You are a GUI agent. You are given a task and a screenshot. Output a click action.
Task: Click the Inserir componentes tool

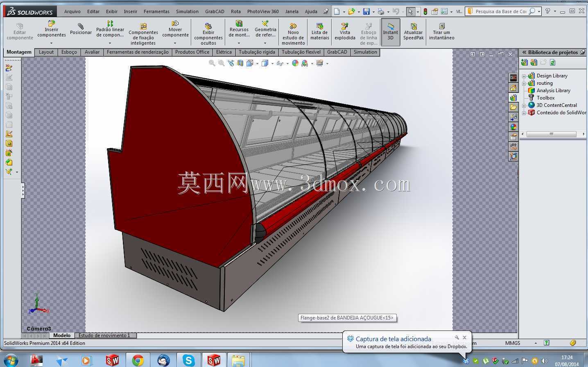point(52,29)
